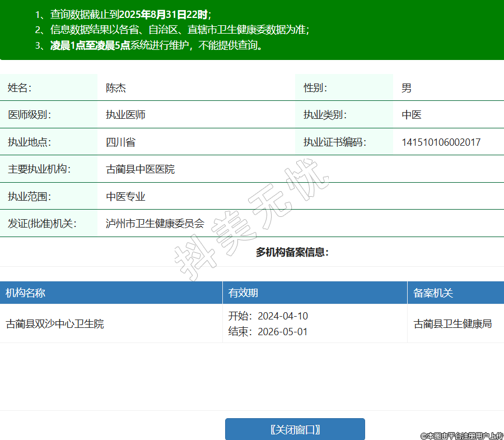Select the 执业医师 level value
This screenshot has width=504, height=440.
click(126, 115)
